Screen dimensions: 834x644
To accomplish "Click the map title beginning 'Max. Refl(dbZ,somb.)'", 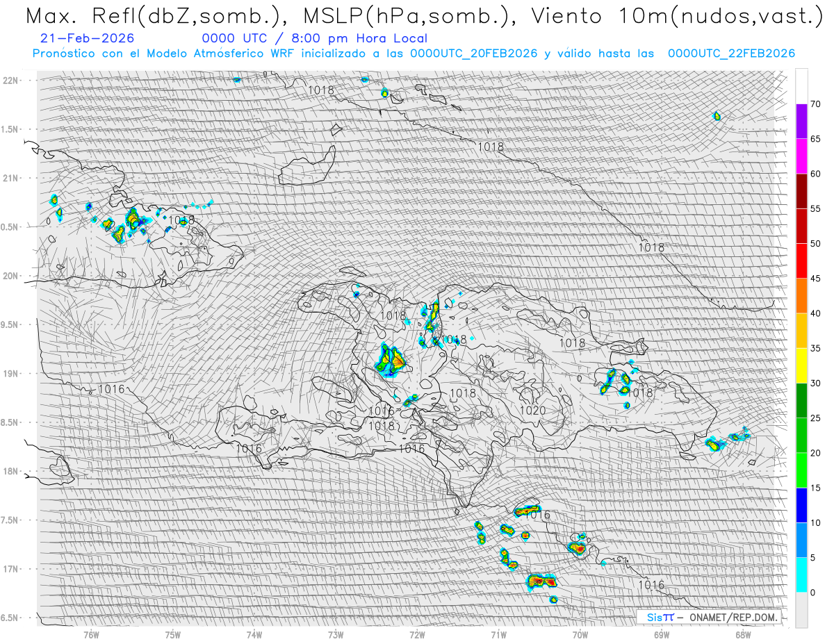I will point(424,17).
